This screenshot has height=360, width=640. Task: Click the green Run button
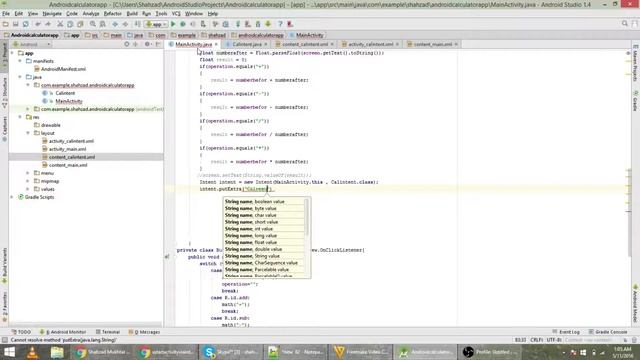pos(173,24)
